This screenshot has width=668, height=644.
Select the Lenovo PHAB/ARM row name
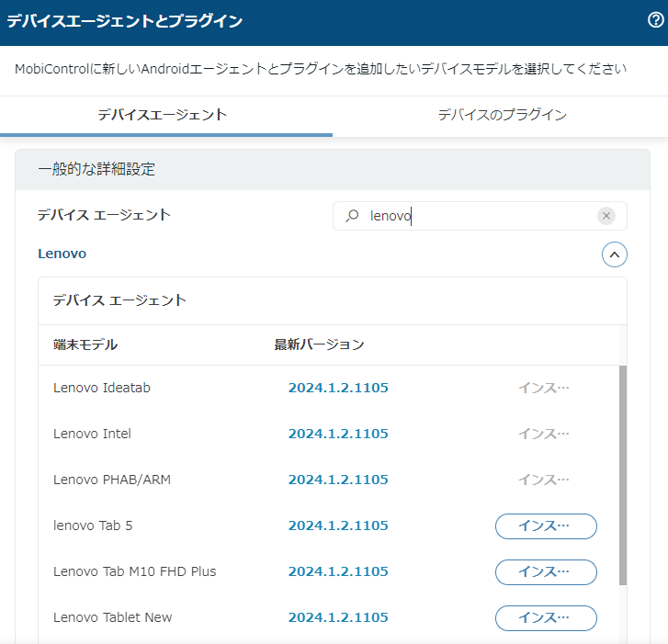(x=112, y=480)
